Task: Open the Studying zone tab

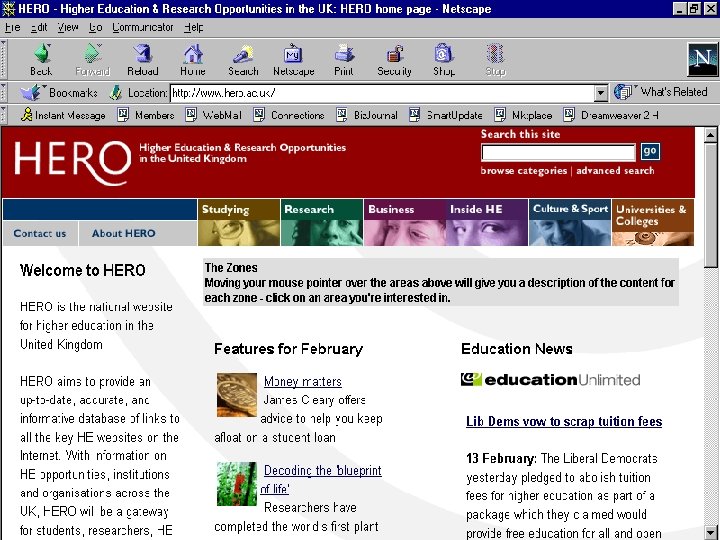Action: pyautogui.click(x=239, y=222)
